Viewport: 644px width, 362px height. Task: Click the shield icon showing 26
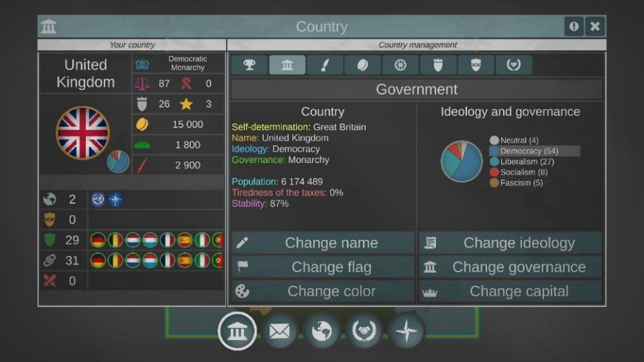(142, 105)
